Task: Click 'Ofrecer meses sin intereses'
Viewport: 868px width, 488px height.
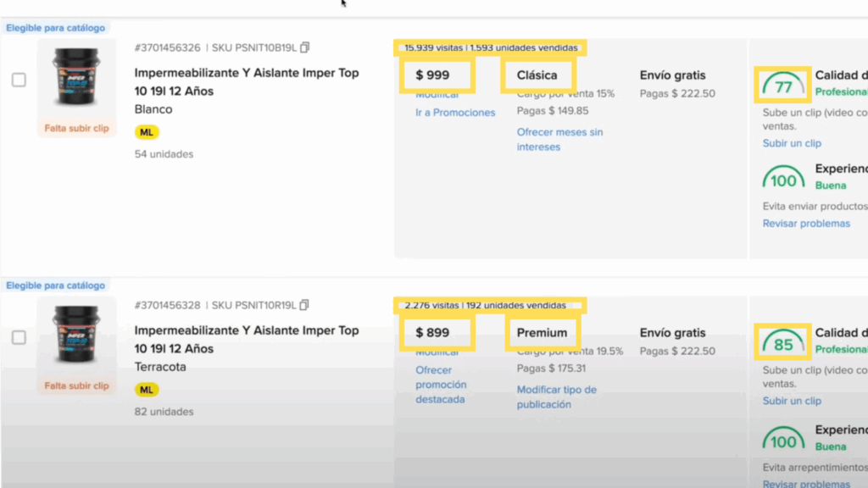Action: click(x=559, y=139)
